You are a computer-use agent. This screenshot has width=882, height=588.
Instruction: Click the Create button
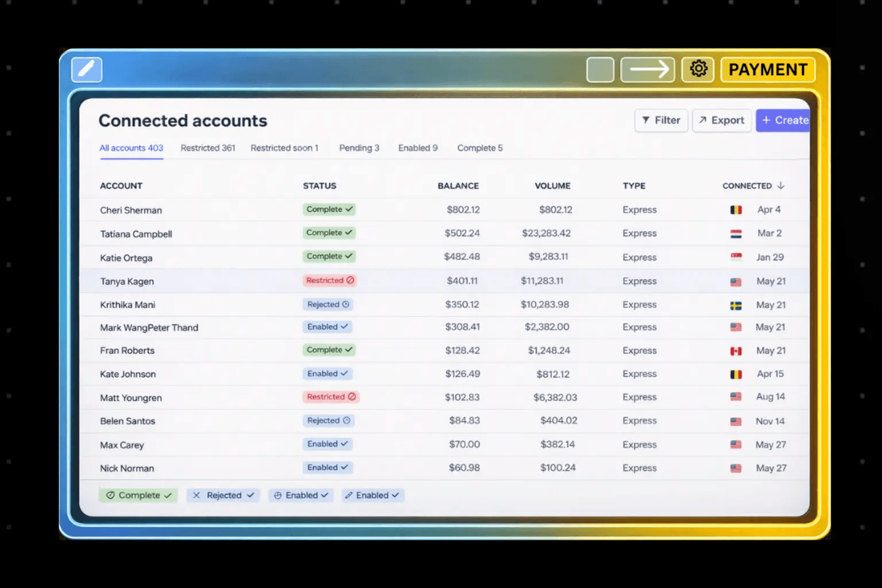786,121
